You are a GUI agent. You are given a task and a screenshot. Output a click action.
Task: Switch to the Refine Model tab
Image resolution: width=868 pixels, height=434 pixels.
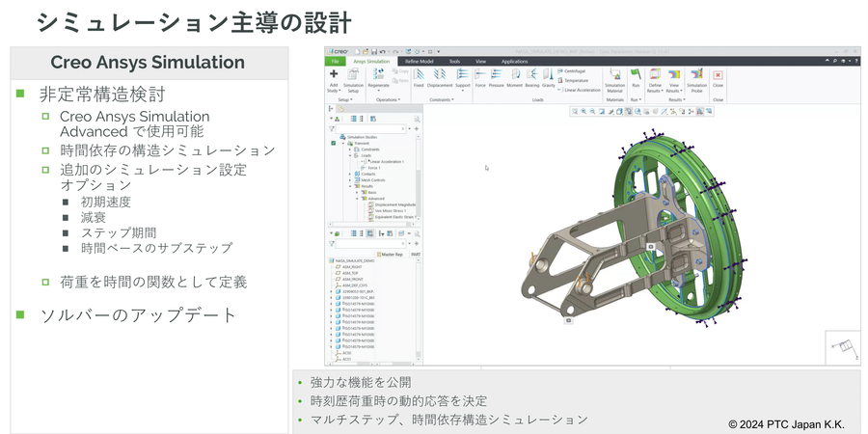pyautogui.click(x=419, y=61)
